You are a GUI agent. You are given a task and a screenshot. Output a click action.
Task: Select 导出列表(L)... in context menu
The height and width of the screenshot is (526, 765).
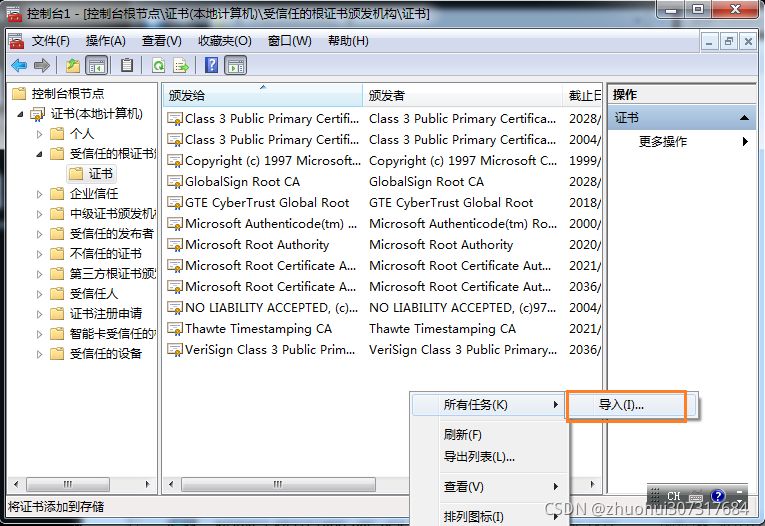click(489, 457)
